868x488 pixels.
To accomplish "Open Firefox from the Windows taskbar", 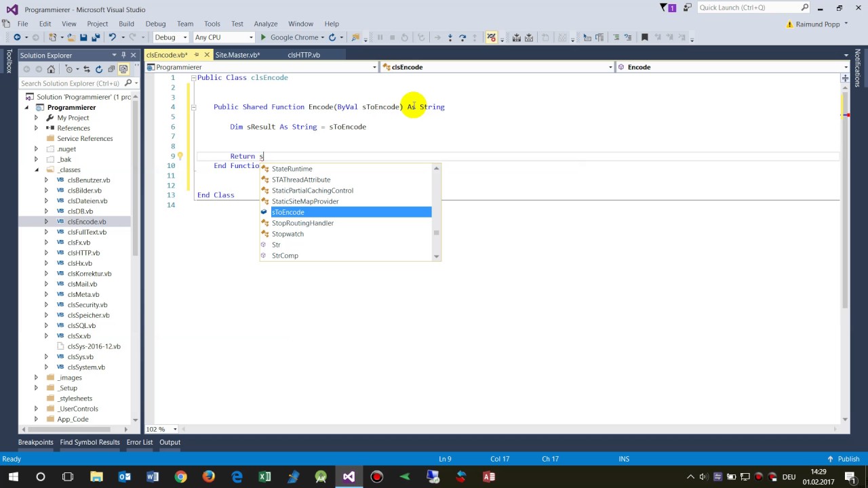I will [208, 477].
